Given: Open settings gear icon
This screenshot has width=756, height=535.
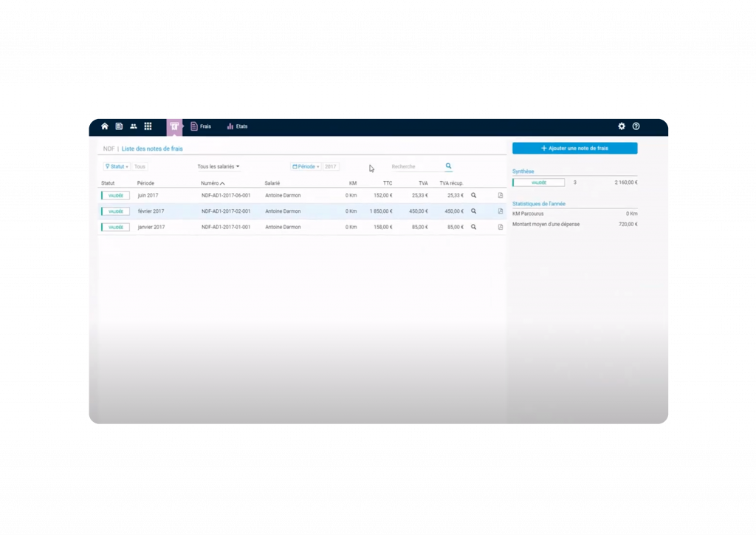Looking at the screenshot, I should pos(622,126).
